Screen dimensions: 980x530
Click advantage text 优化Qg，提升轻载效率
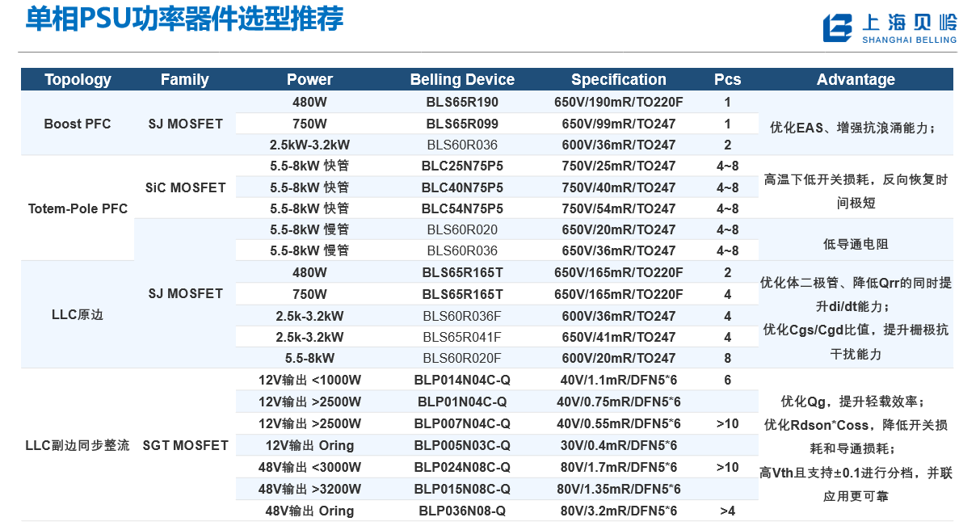[x=852, y=402]
